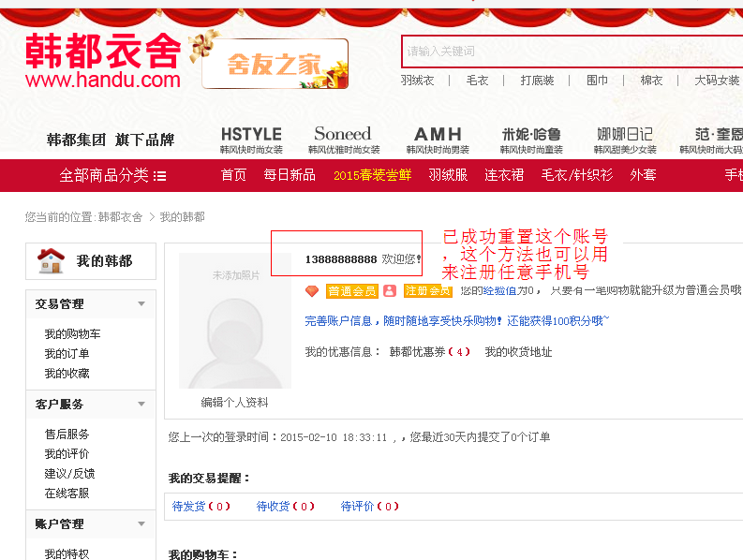Click the 客户服务 heading text
Image resolution: width=743 pixels, height=560 pixels.
tap(59, 405)
